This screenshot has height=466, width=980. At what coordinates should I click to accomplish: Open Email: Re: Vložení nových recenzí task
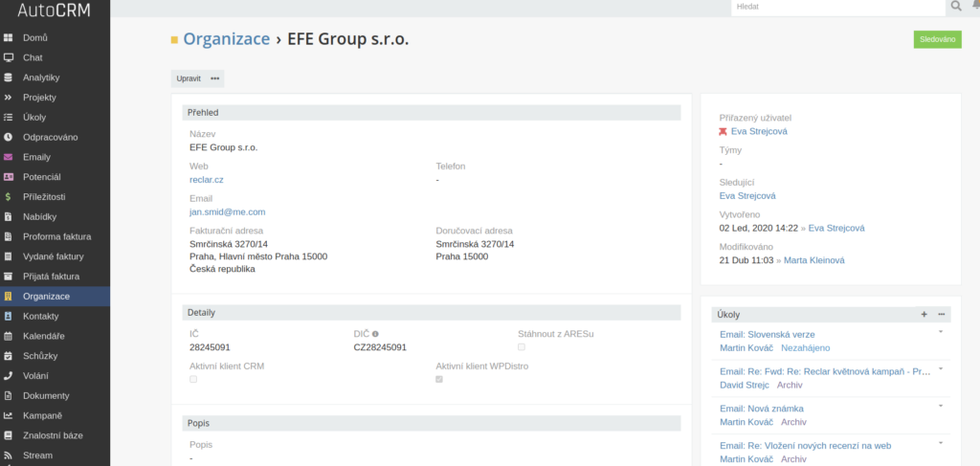805,445
